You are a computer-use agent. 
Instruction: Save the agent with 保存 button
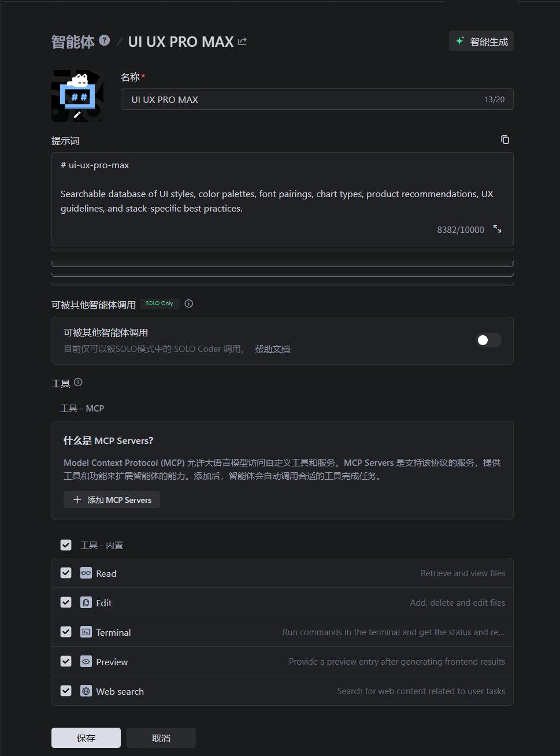tap(86, 738)
